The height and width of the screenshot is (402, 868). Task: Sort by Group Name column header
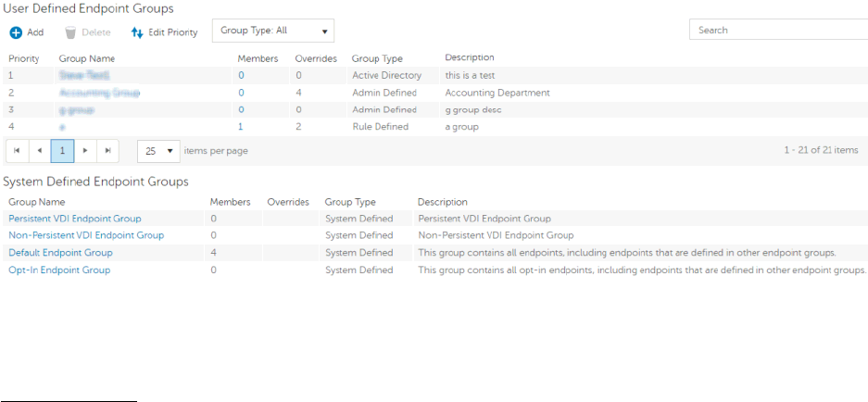click(x=86, y=58)
